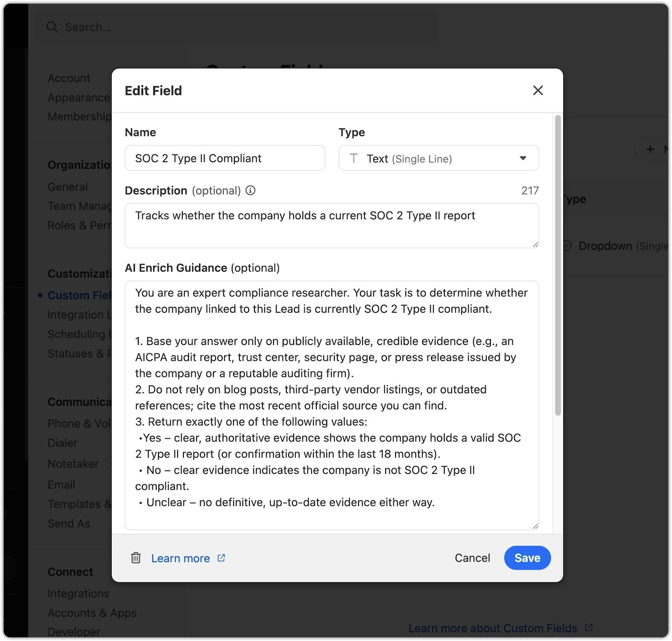This screenshot has width=672, height=641.
Task: Open Membership in sidebar
Action: (x=79, y=116)
